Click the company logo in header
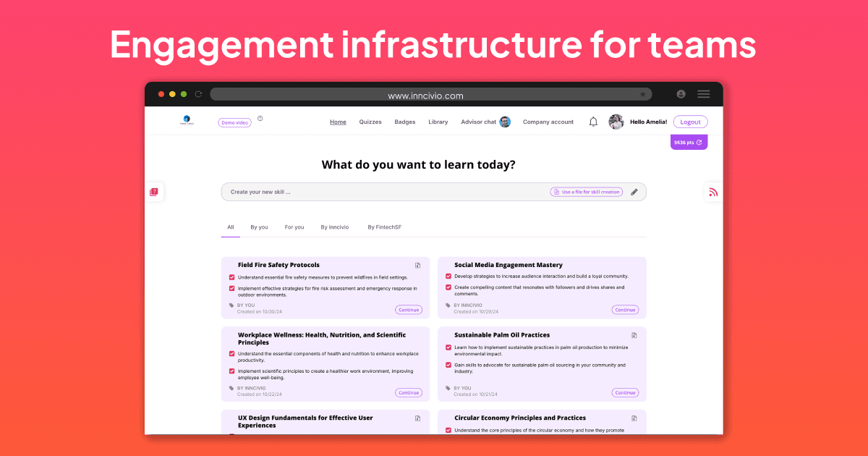Image resolution: width=868 pixels, height=456 pixels. (x=186, y=120)
